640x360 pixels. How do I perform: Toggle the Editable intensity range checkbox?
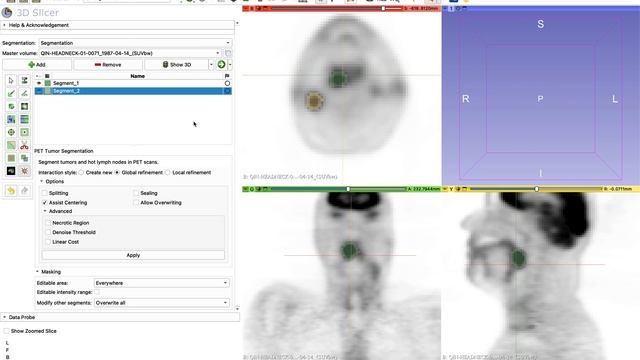(97, 292)
